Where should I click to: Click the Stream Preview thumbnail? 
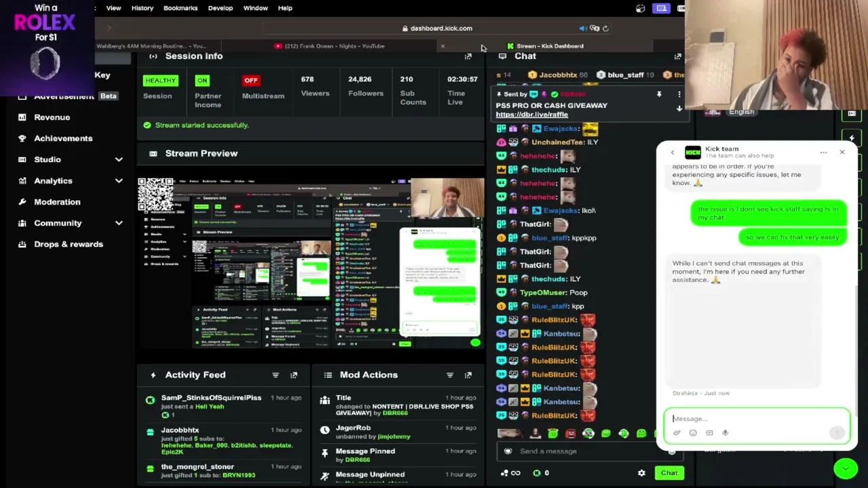tap(311, 263)
